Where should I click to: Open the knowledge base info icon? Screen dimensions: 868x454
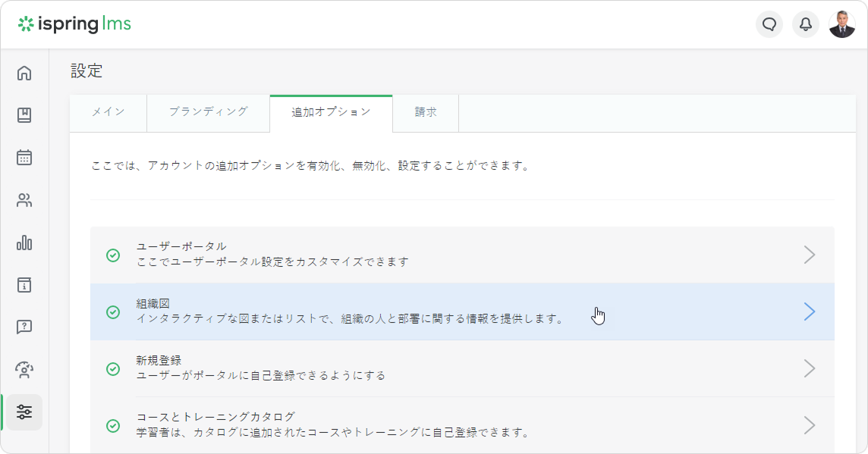coord(24,285)
